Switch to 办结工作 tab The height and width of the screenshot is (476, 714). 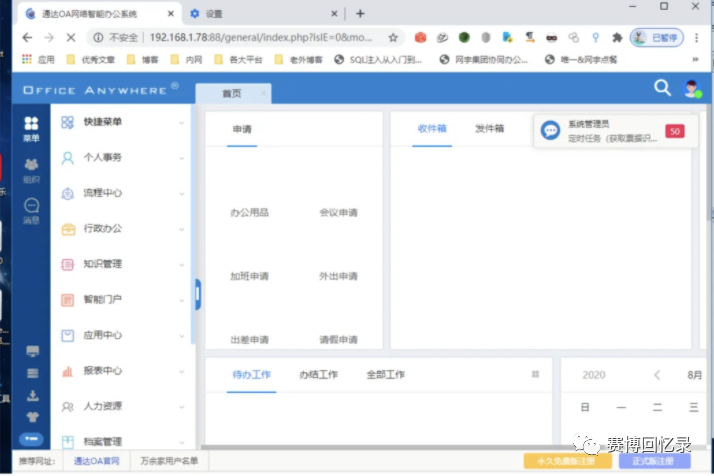[318, 375]
